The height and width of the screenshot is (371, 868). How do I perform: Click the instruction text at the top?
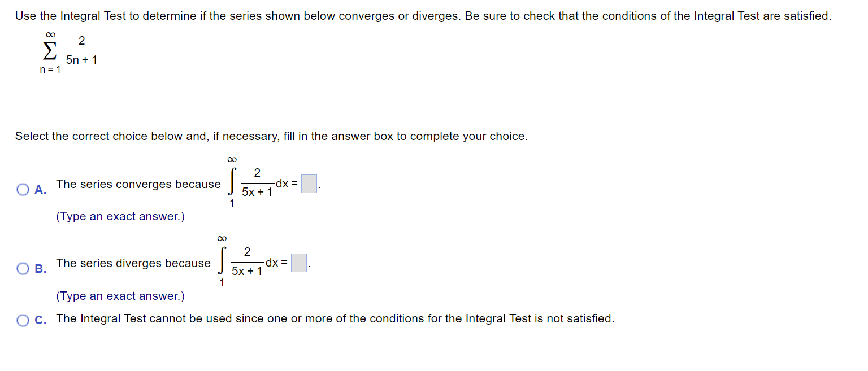click(x=423, y=15)
